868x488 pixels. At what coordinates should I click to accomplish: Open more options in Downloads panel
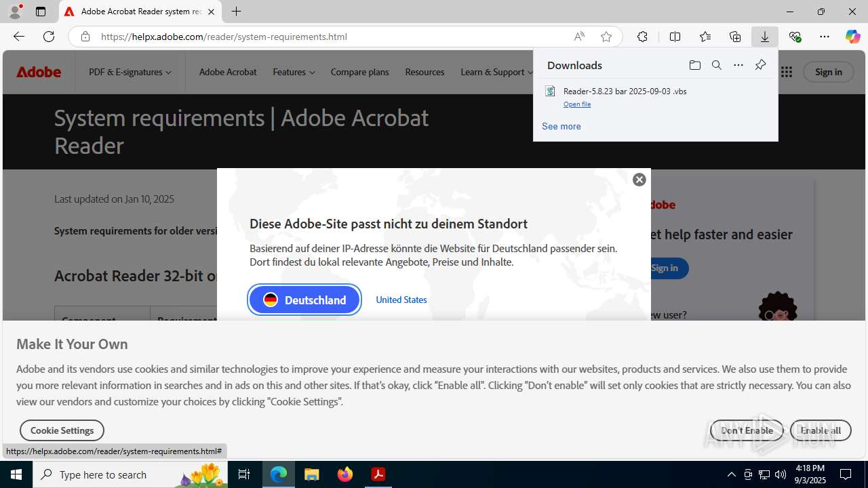[738, 65]
